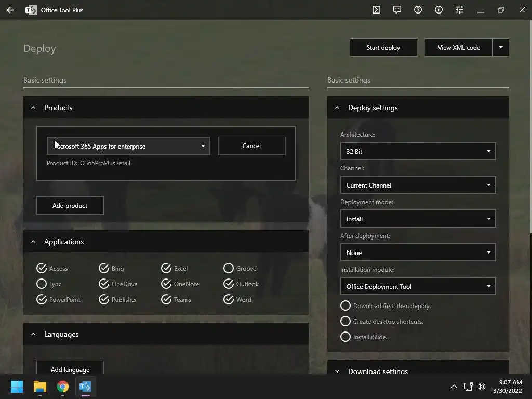Click Office Tool Plus taskbar icon
Image resolution: width=532 pixels, height=399 pixels.
pyautogui.click(x=86, y=387)
